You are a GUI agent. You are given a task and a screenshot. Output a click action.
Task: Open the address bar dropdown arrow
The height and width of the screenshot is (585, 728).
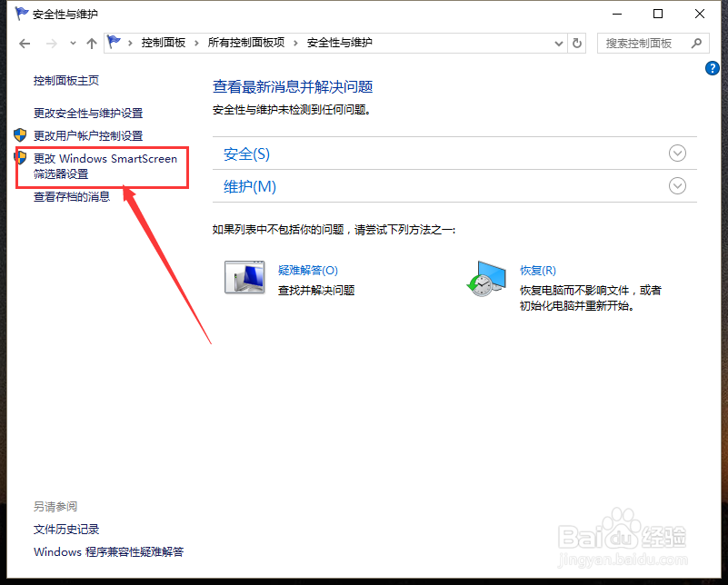(558, 42)
